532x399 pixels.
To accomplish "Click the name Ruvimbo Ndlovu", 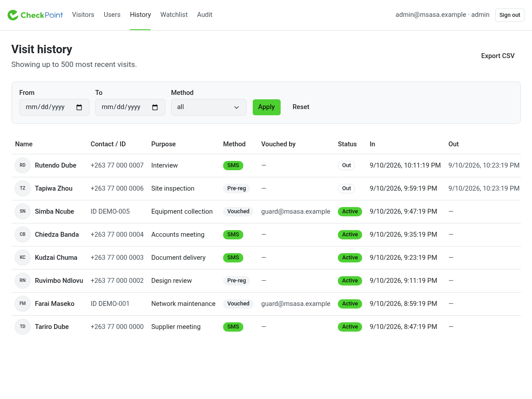I will [59, 281].
